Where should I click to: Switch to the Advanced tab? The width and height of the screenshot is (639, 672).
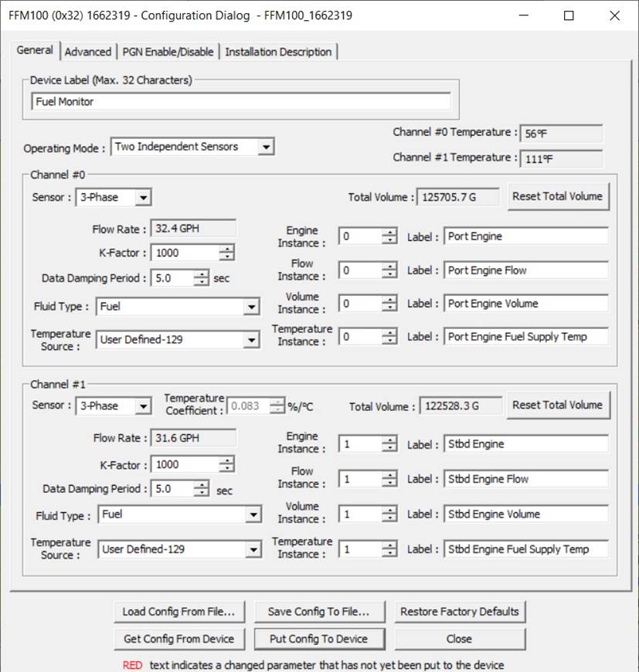pyautogui.click(x=87, y=52)
